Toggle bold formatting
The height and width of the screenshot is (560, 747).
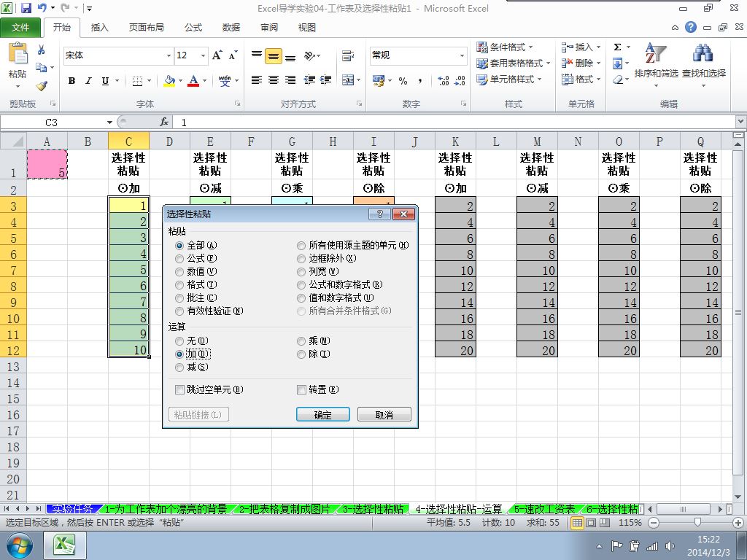tap(71, 81)
